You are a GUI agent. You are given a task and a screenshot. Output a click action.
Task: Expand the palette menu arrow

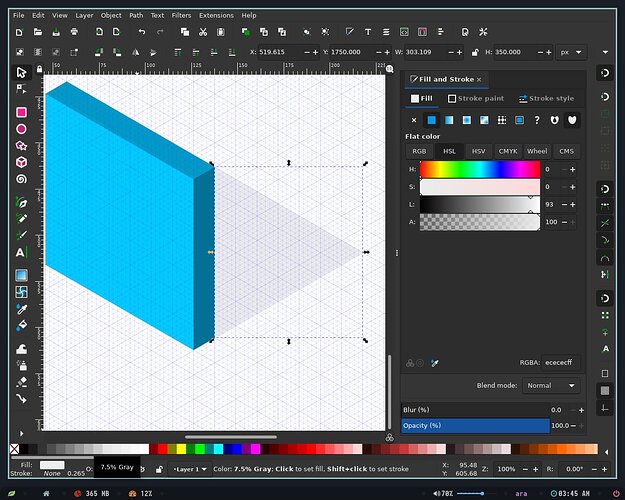(x=606, y=452)
